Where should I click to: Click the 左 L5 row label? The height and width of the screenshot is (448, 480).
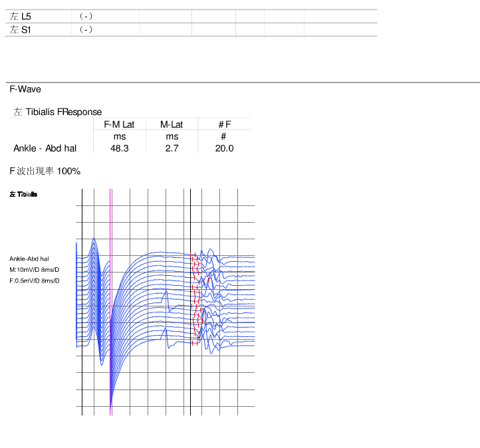tap(21, 16)
